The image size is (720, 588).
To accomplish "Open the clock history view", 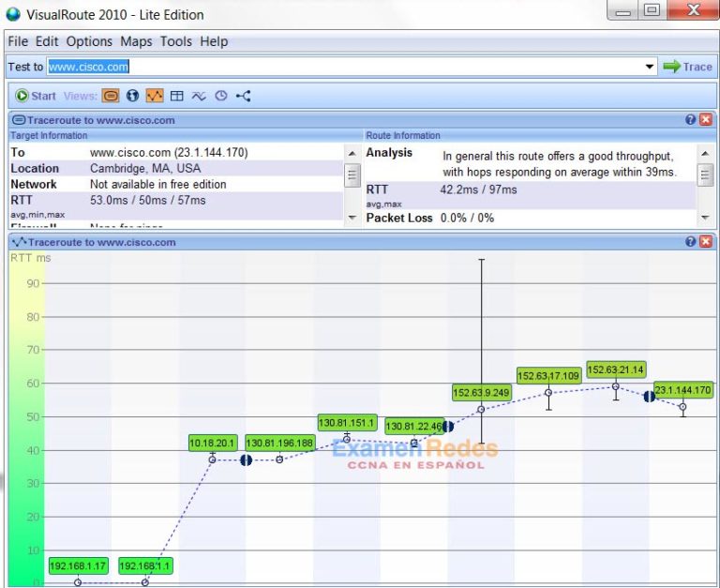I will click(221, 96).
